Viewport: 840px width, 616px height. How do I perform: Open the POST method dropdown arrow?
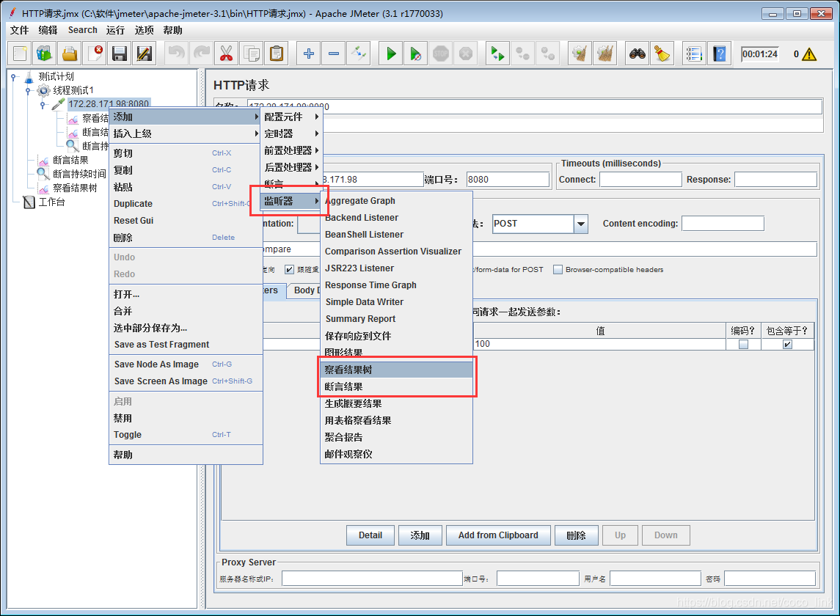(581, 224)
